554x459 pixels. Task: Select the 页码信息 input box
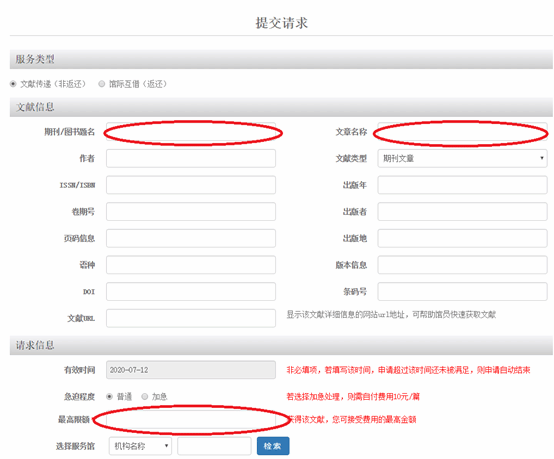point(191,239)
